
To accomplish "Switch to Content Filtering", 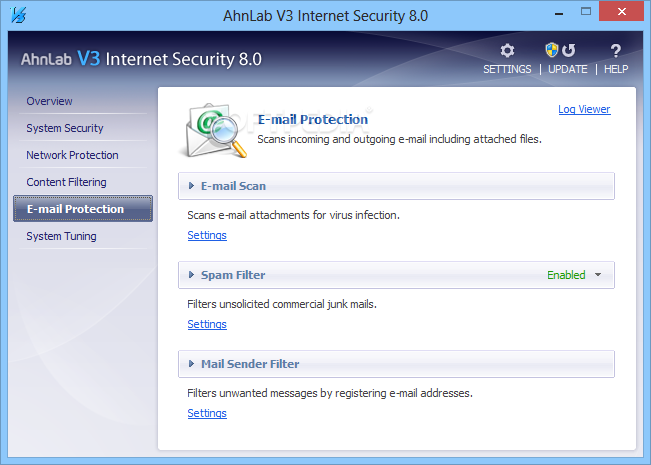I will coord(66,182).
